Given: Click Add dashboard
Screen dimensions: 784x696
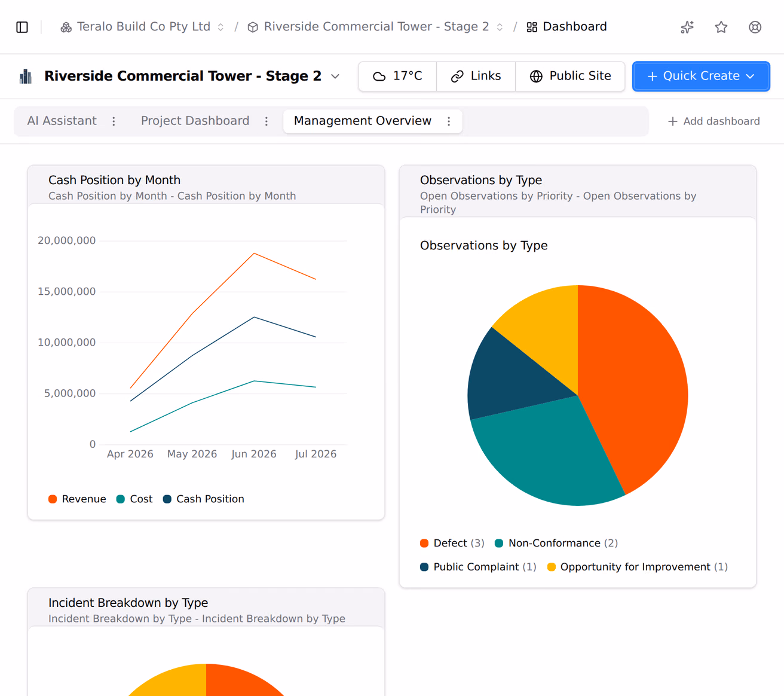Looking at the screenshot, I should click(x=713, y=121).
